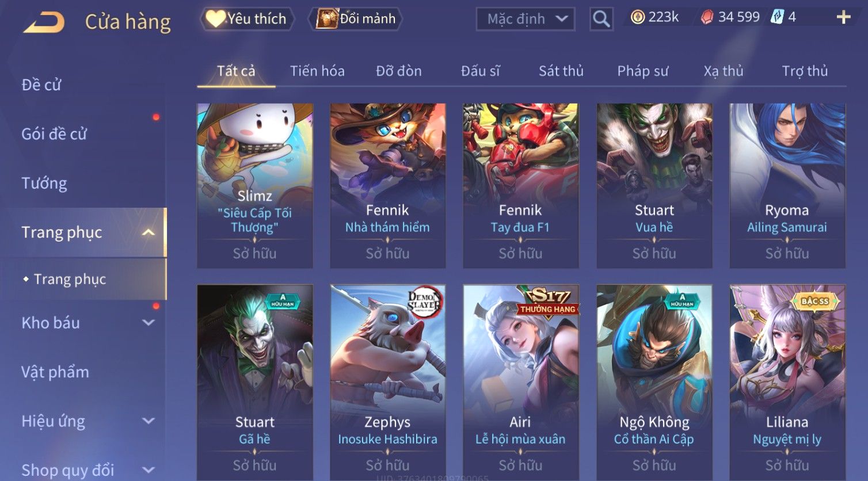Open the Liliana Nguyệt mị ly skin card
Viewport: 868px width, 481px height.
click(787, 383)
